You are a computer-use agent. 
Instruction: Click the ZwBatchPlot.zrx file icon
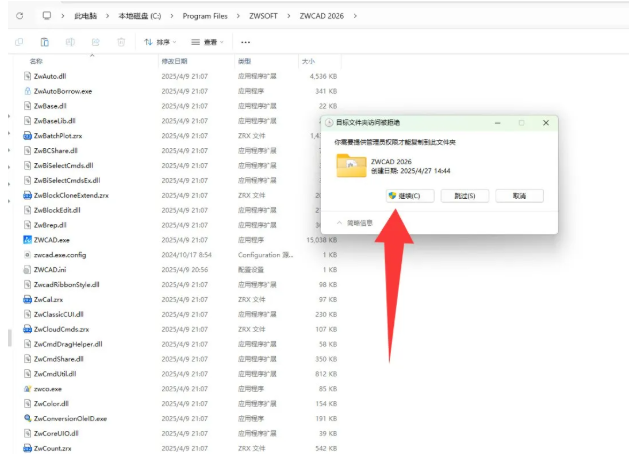pyautogui.click(x=26, y=136)
